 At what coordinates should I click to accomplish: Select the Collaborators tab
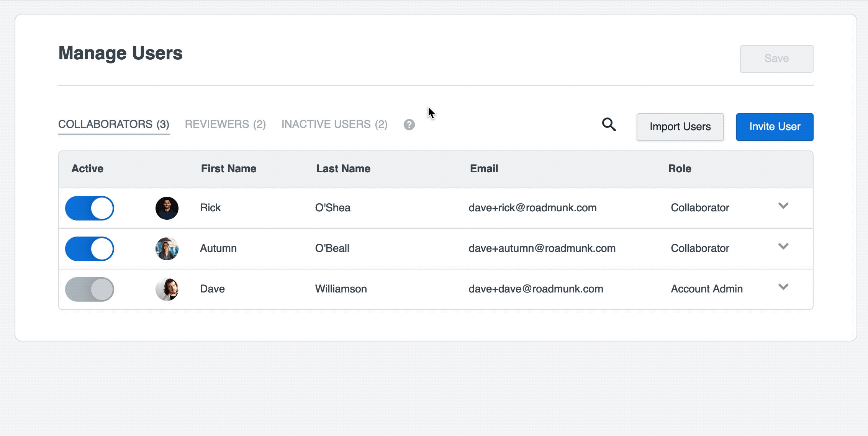pyautogui.click(x=113, y=124)
